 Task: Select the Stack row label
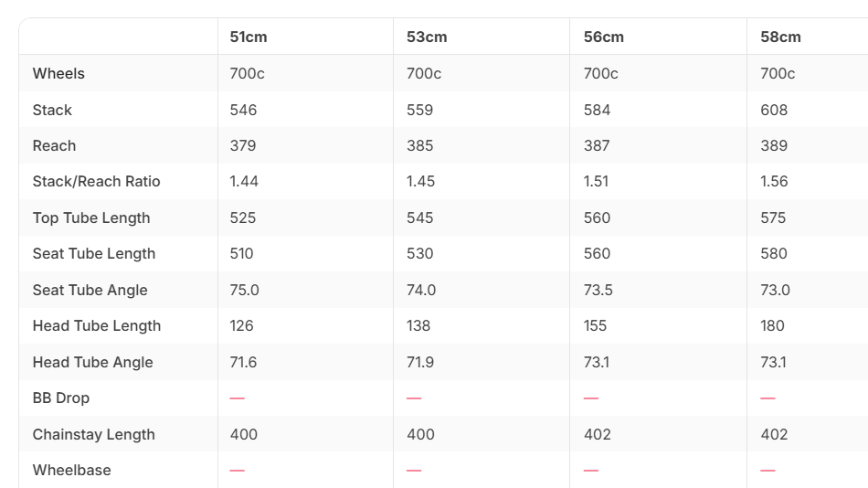click(x=52, y=111)
